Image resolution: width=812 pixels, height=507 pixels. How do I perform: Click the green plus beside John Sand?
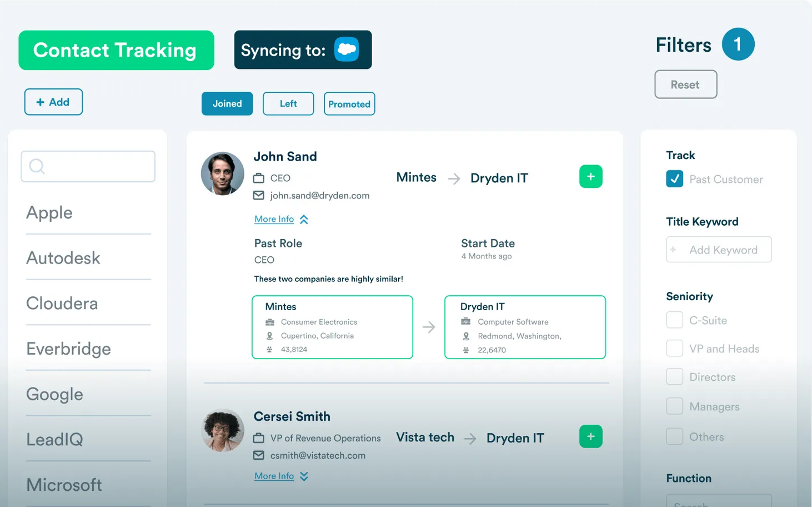point(591,177)
